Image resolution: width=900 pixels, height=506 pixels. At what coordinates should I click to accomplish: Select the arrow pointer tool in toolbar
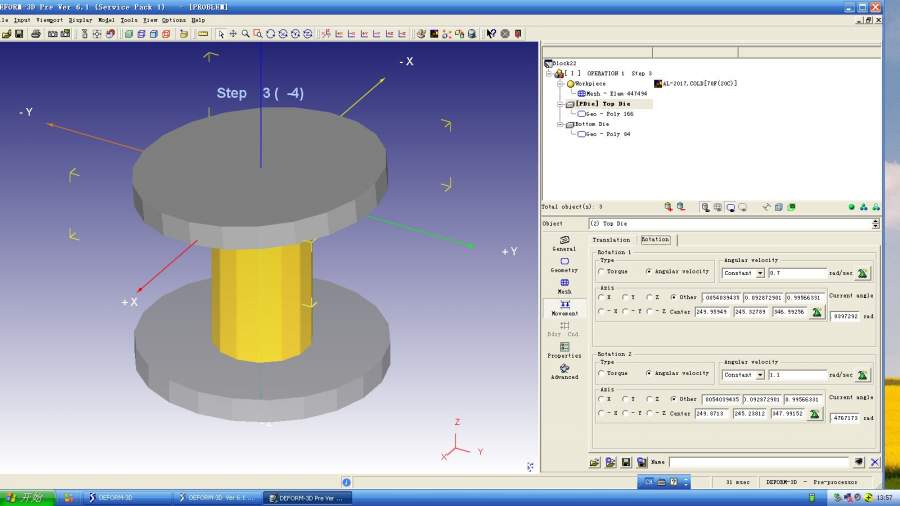[221, 34]
